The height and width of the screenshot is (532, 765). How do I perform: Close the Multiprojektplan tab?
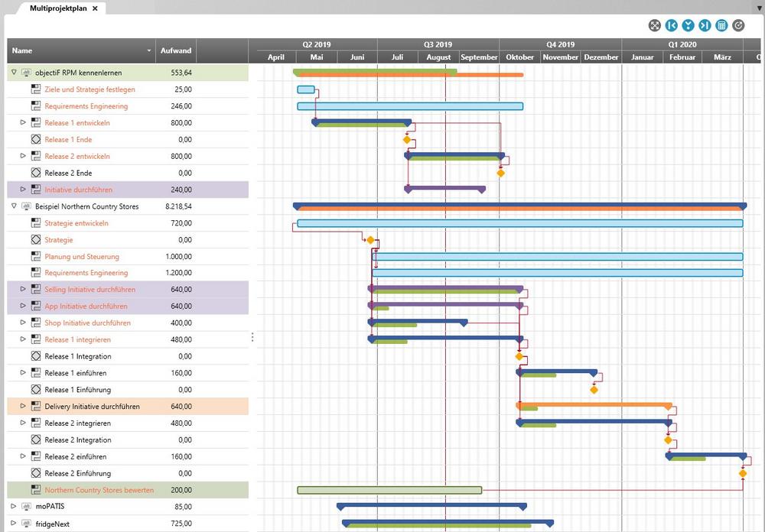coord(95,8)
